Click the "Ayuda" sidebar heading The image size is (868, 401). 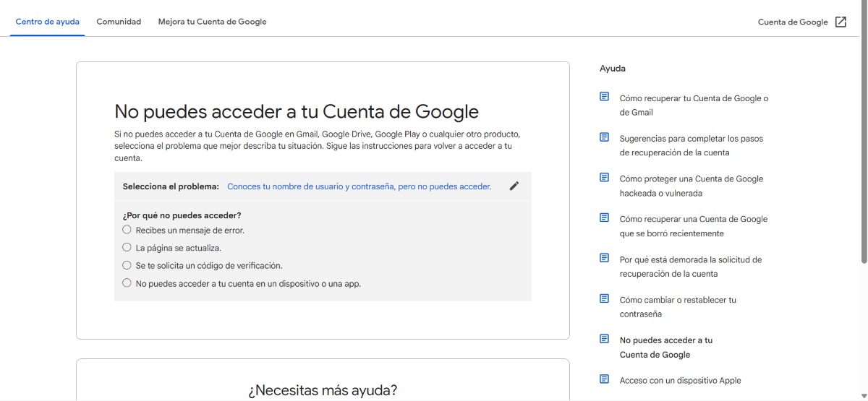tap(613, 69)
